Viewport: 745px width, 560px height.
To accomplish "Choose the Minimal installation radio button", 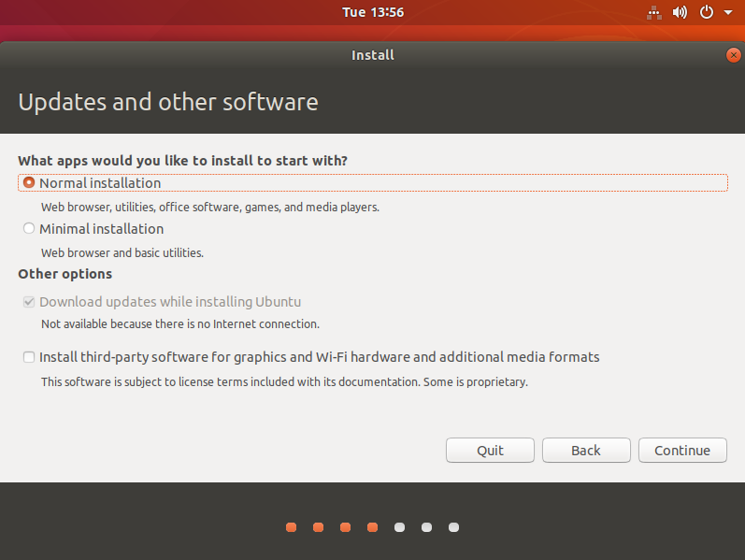I will point(29,229).
